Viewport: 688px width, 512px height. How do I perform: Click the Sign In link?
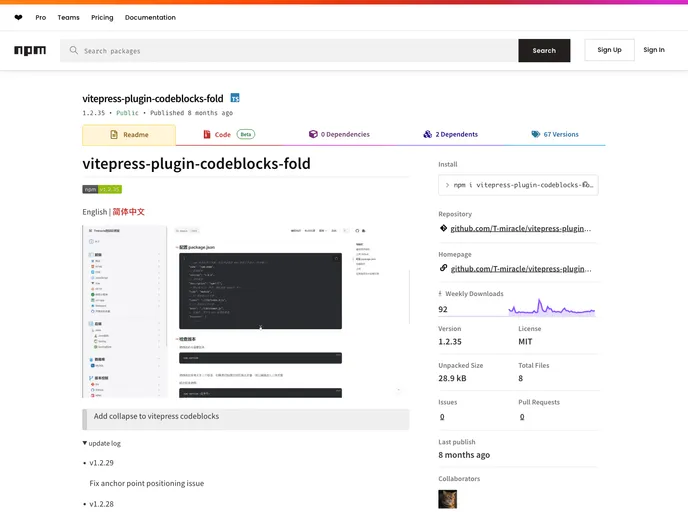click(654, 50)
